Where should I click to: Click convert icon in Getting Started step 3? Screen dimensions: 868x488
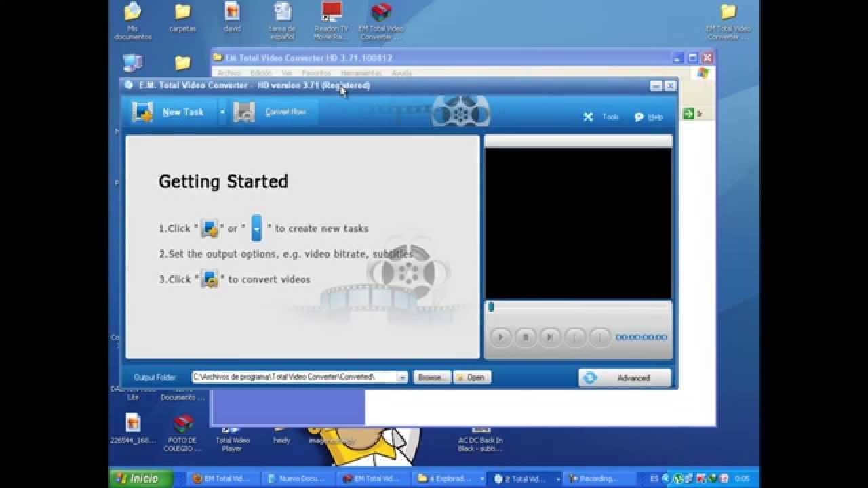point(210,279)
